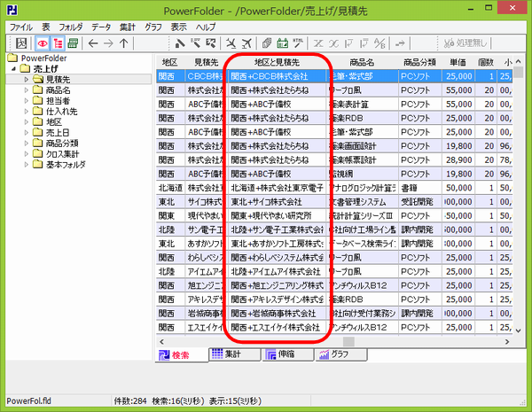This screenshot has height=412, width=532.
Task: Click vertical scrollbar up arrow
Action: (x=519, y=61)
